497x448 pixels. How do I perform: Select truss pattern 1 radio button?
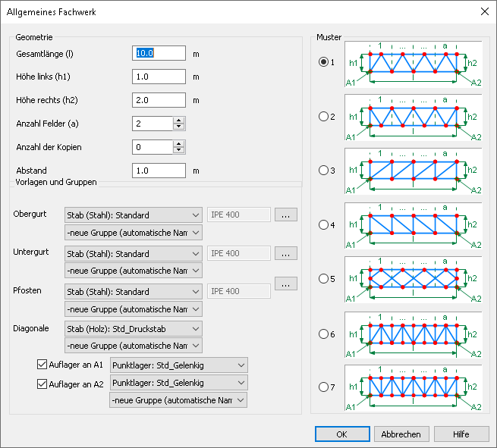point(324,62)
